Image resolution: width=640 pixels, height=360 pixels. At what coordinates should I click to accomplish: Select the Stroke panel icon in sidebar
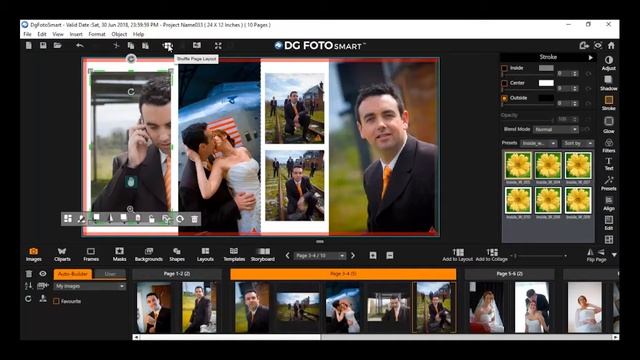[609, 102]
